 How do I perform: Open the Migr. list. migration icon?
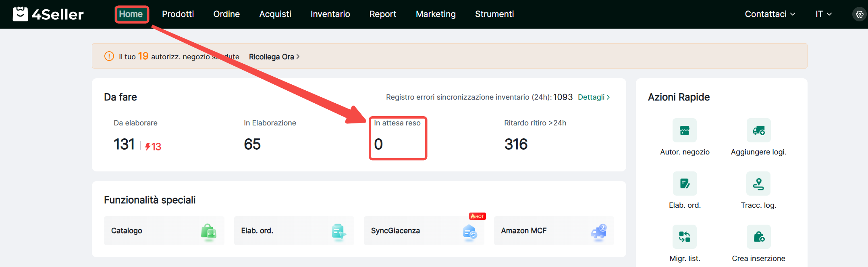coord(684,237)
